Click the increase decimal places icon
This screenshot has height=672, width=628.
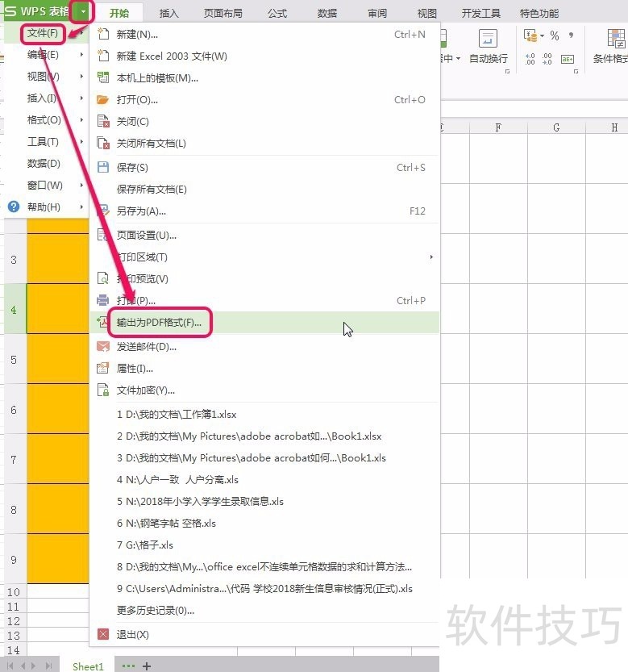(x=530, y=59)
